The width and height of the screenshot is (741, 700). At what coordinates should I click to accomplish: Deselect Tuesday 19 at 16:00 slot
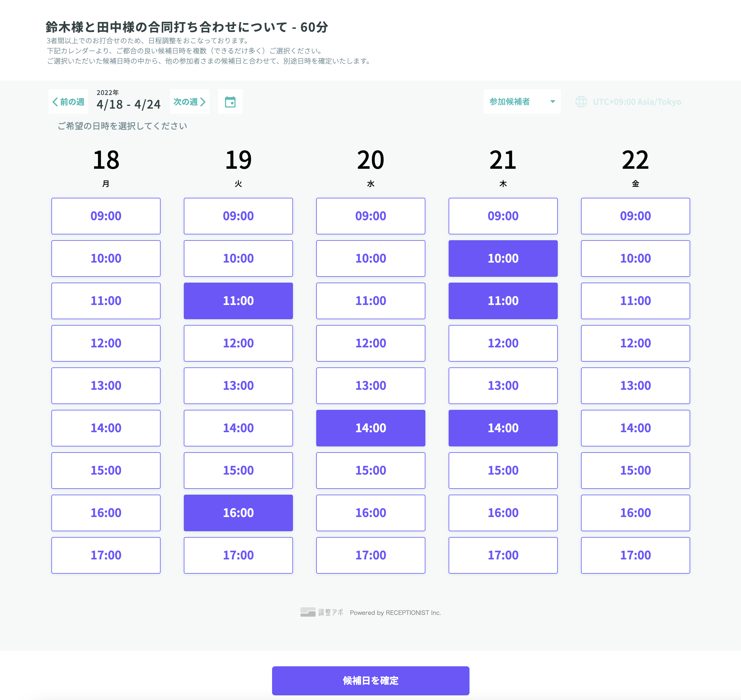coord(238,513)
